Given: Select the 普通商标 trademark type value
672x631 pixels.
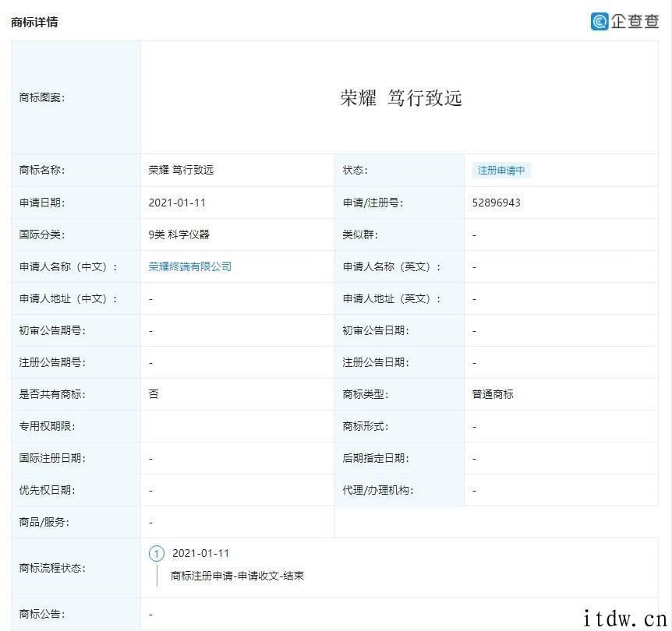Looking at the screenshot, I should point(493,394).
